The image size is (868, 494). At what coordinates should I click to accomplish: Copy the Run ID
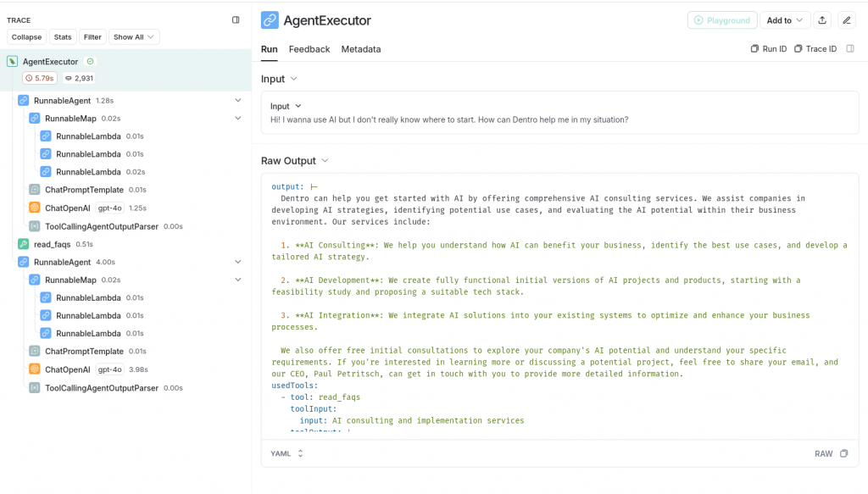click(x=769, y=49)
